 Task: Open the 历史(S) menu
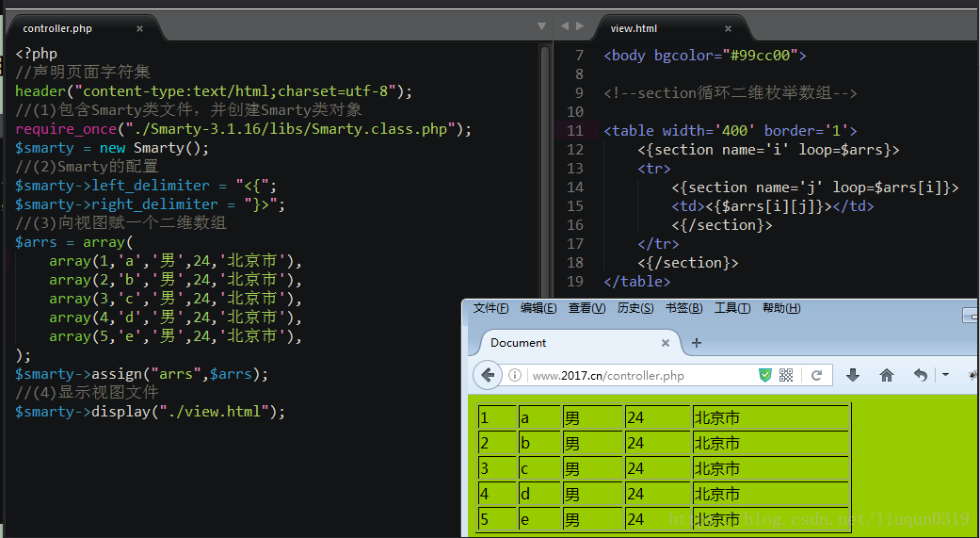(635, 308)
